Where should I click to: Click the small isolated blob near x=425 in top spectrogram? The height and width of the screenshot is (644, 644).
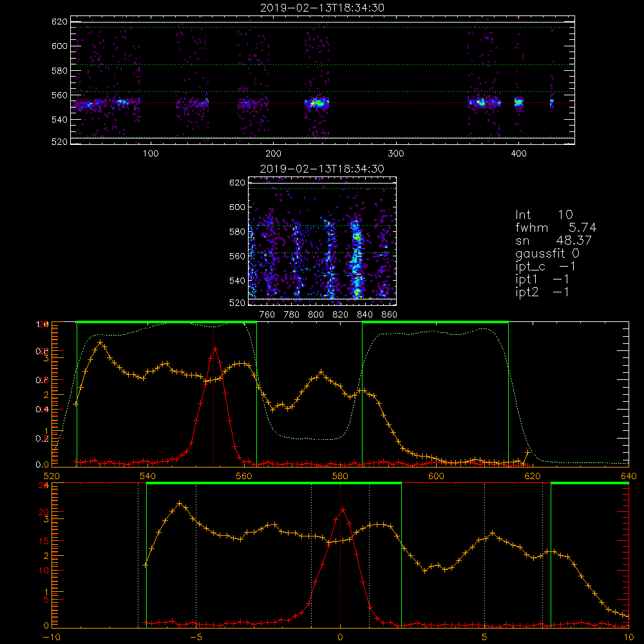coord(552,103)
